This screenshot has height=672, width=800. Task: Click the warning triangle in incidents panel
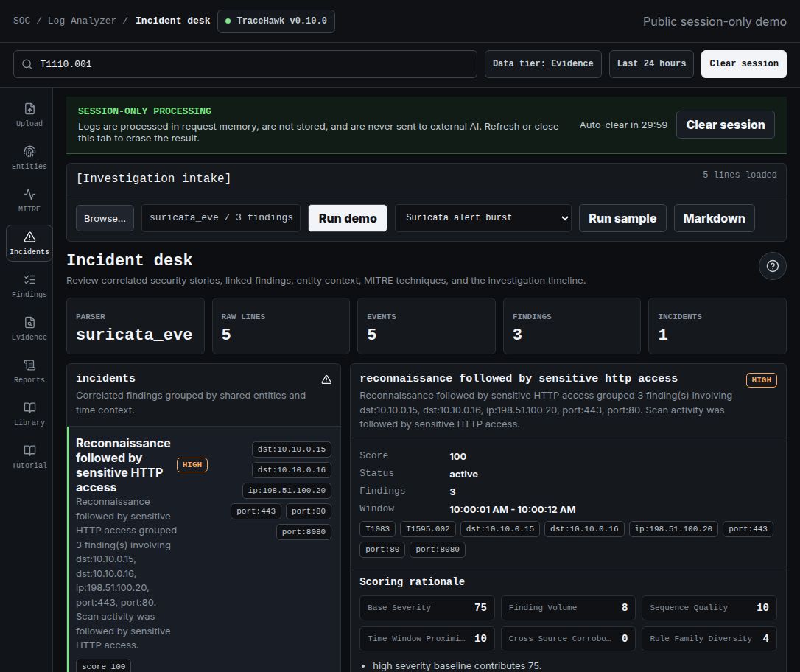(x=326, y=379)
